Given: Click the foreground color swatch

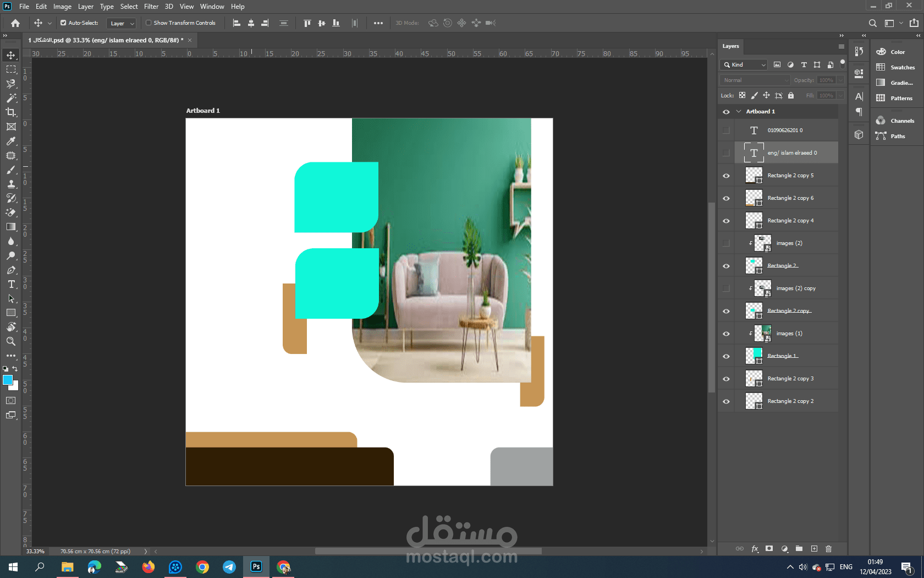Looking at the screenshot, I should [x=8, y=380].
